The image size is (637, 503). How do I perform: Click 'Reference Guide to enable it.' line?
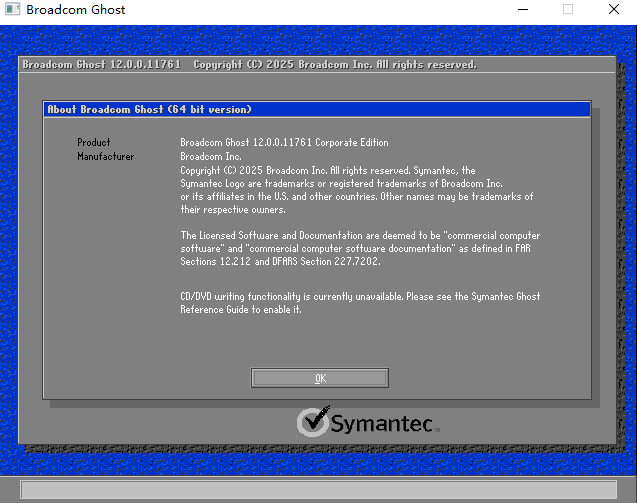(x=241, y=310)
